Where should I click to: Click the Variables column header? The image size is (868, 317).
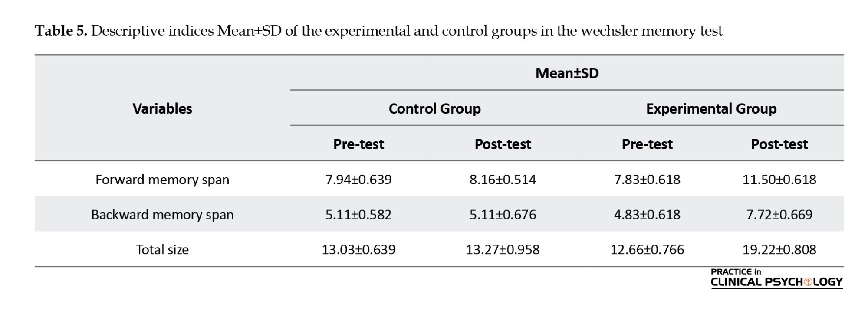[162, 108]
